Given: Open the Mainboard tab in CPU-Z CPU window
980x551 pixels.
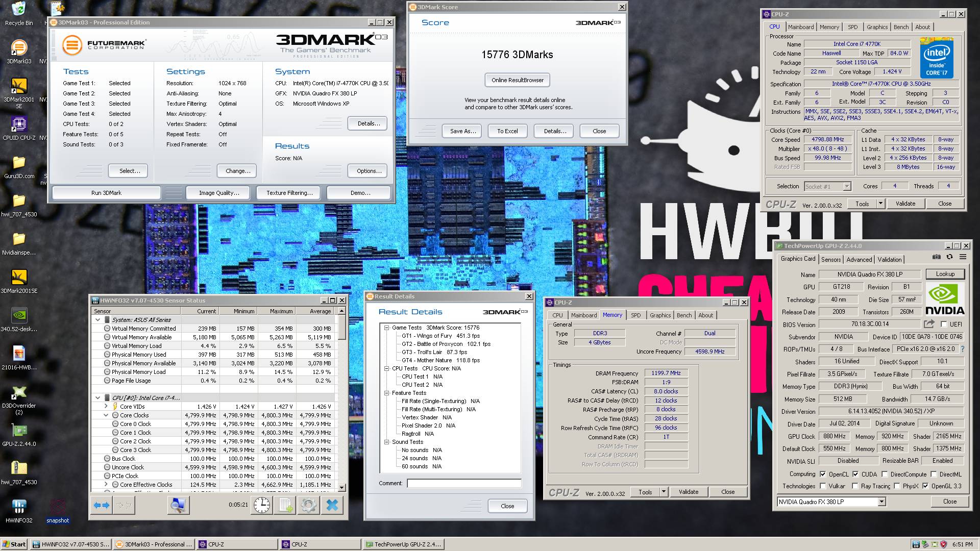Looking at the screenshot, I should (800, 27).
